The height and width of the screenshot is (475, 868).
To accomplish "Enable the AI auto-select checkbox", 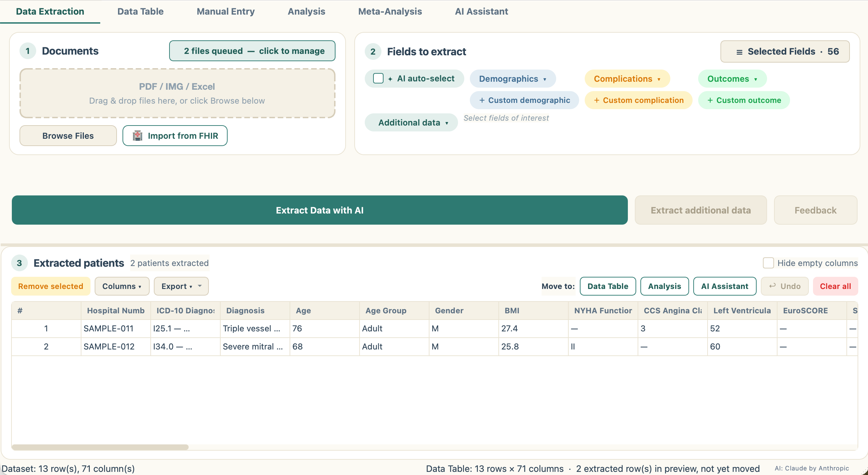I will pos(378,78).
